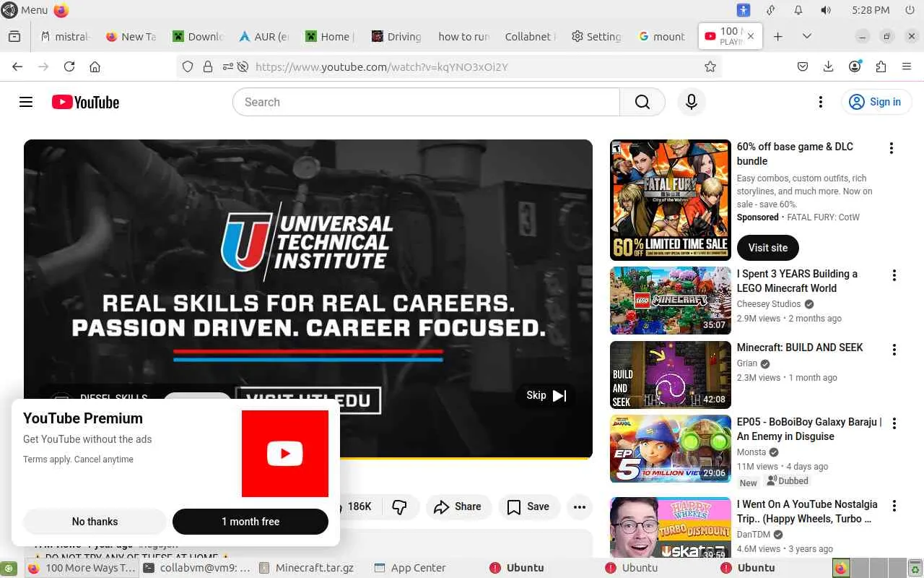Open the BoBoiBoy EP05 video thumbnail

point(671,449)
